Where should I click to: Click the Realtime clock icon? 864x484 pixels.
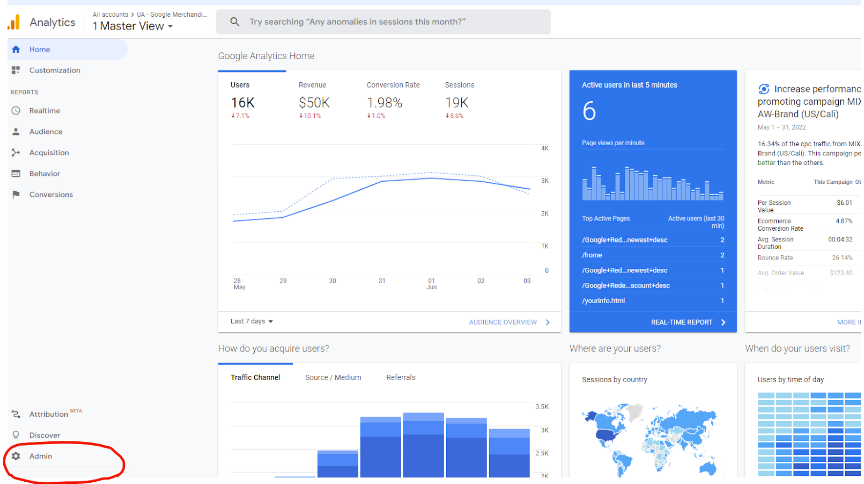(16, 110)
